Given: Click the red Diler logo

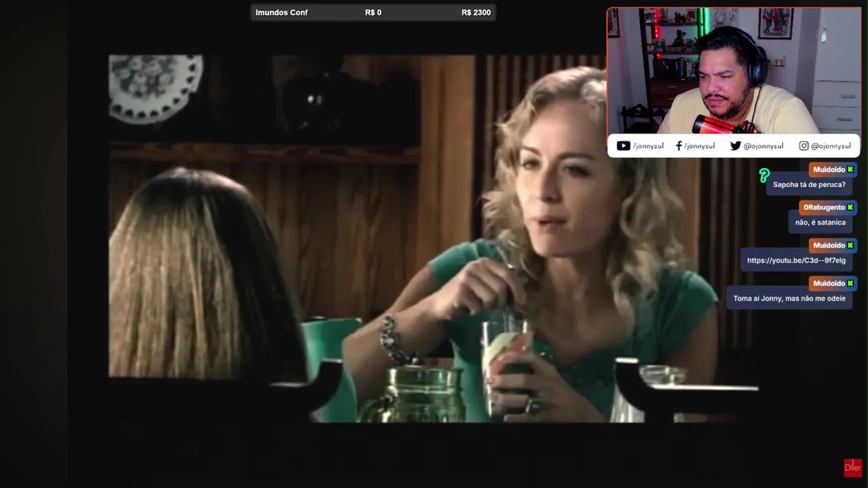Looking at the screenshot, I should [852, 468].
